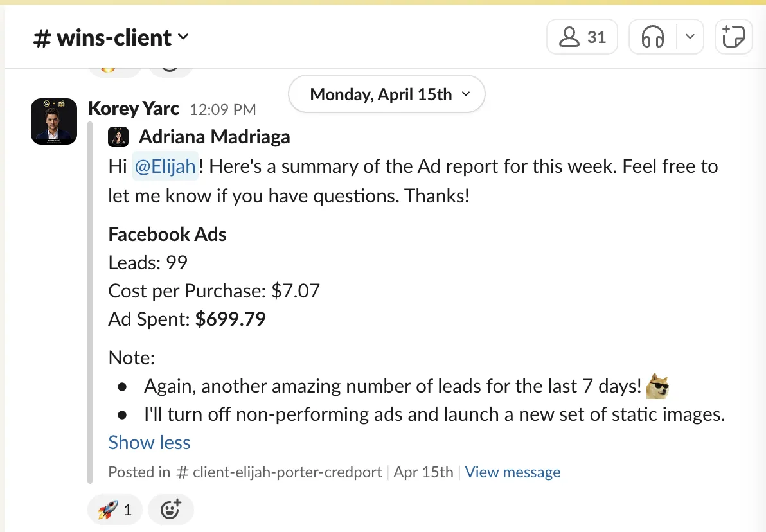Click the Apr 15th posted date
766x532 pixels.
[423, 472]
